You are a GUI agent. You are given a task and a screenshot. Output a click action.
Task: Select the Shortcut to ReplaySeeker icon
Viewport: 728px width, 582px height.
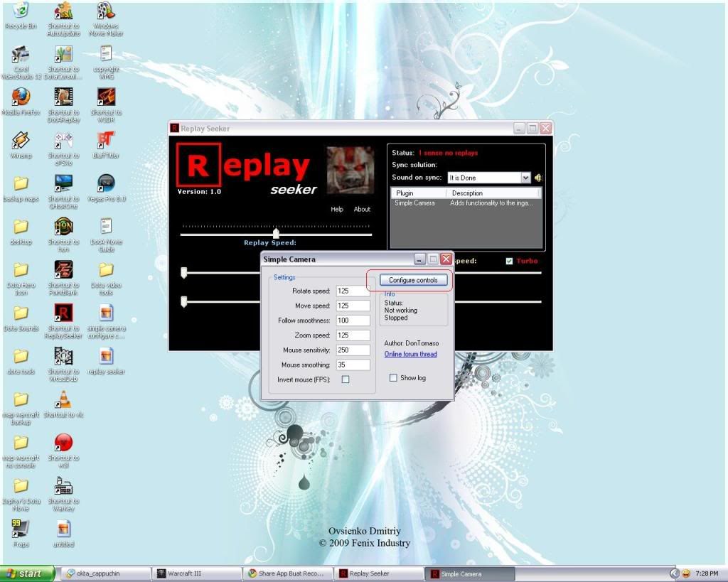[63, 321]
